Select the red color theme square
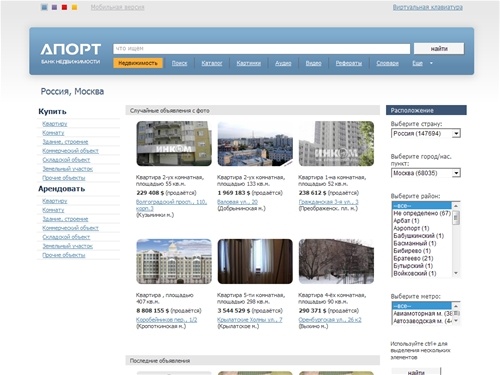 tap(64, 7)
